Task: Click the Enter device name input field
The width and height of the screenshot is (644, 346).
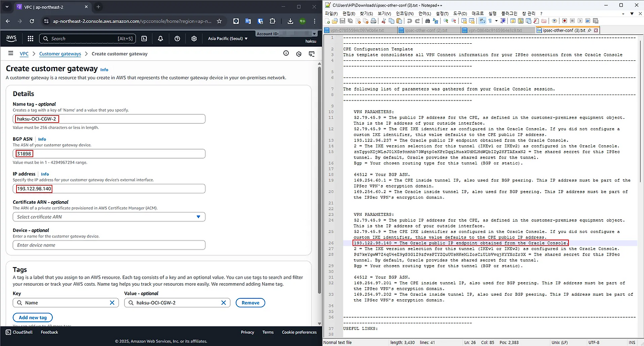Action: pos(109,245)
